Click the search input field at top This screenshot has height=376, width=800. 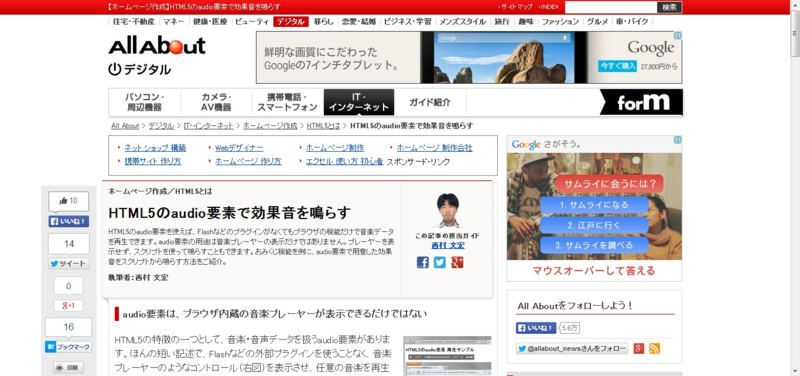(611, 7)
